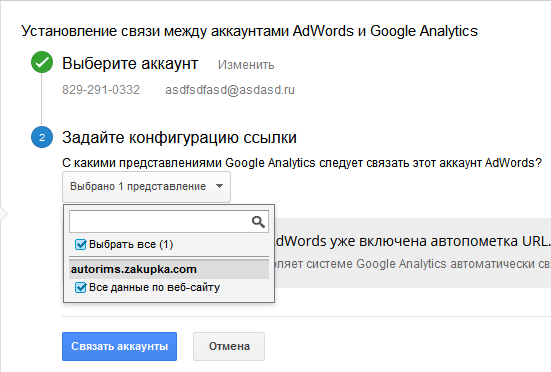Click the question text about Google Analytics views
551x372 pixels.
tap(302, 163)
